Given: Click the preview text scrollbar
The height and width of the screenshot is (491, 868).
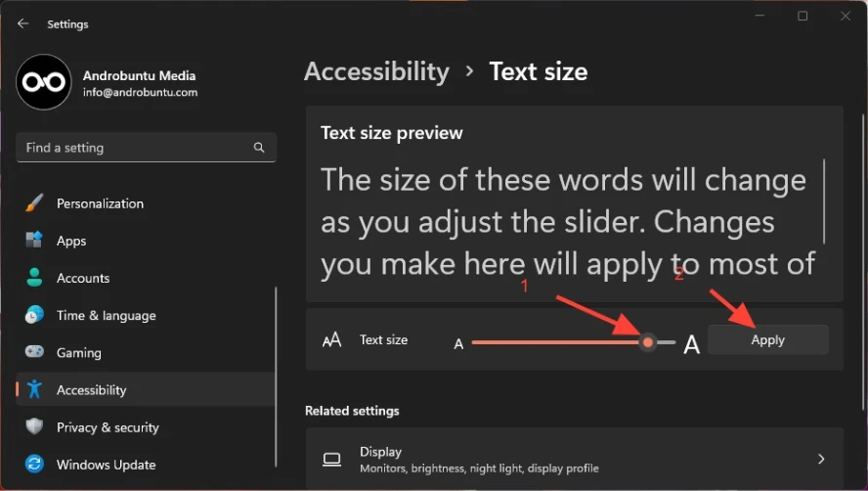Looking at the screenshot, I should (824, 201).
